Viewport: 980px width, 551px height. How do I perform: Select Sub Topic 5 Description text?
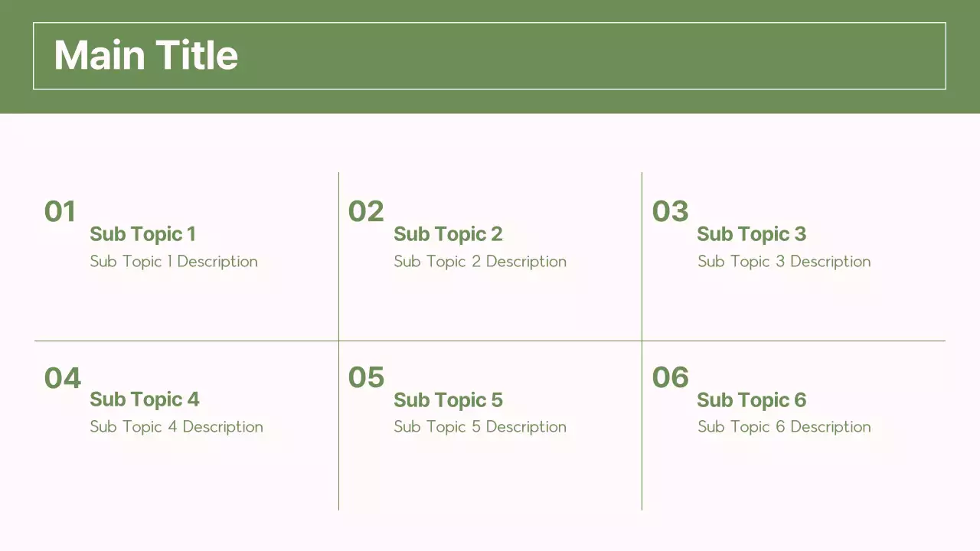pyautogui.click(x=480, y=427)
